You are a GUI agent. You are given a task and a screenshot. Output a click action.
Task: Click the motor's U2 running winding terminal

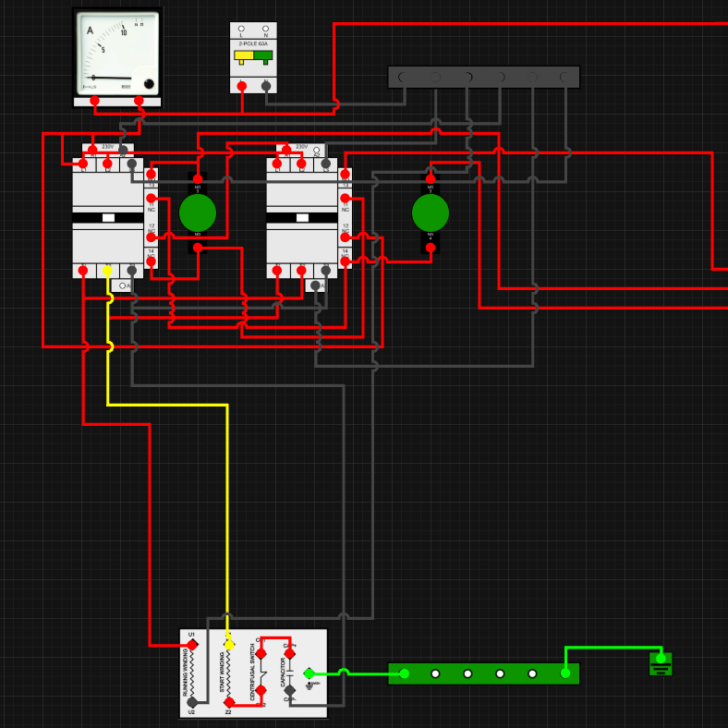click(192, 702)
